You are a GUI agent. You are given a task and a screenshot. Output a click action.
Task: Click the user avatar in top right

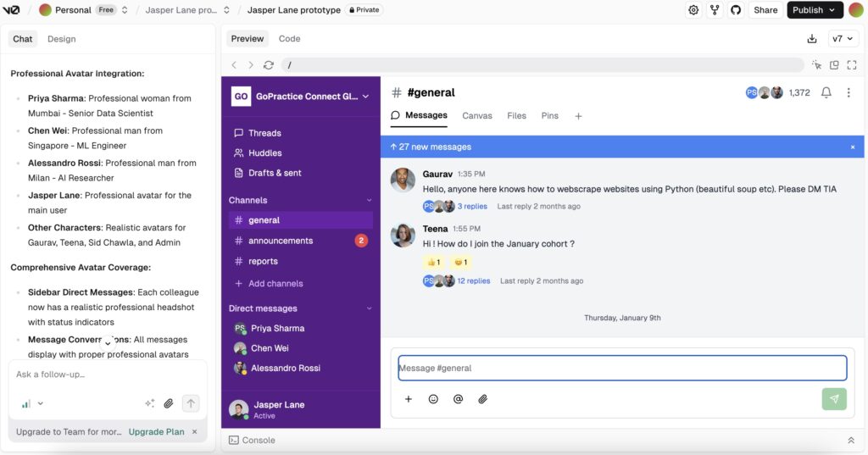(856, 10)
